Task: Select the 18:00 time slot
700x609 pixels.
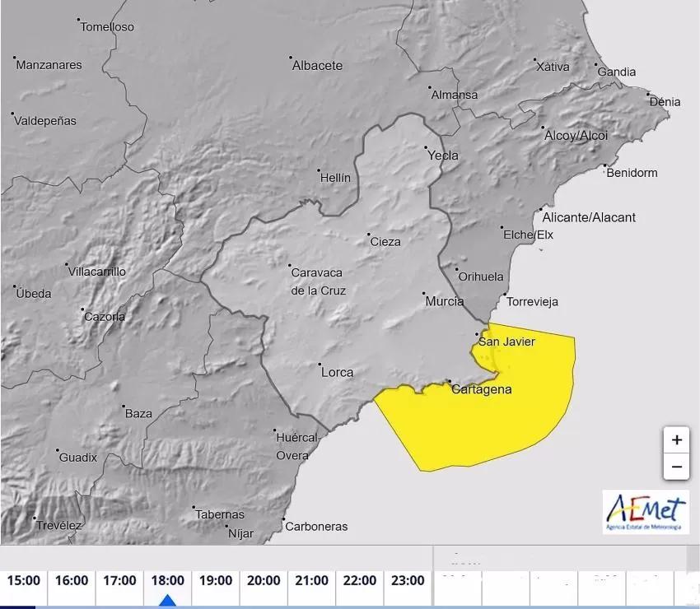Action: [167, 581]
